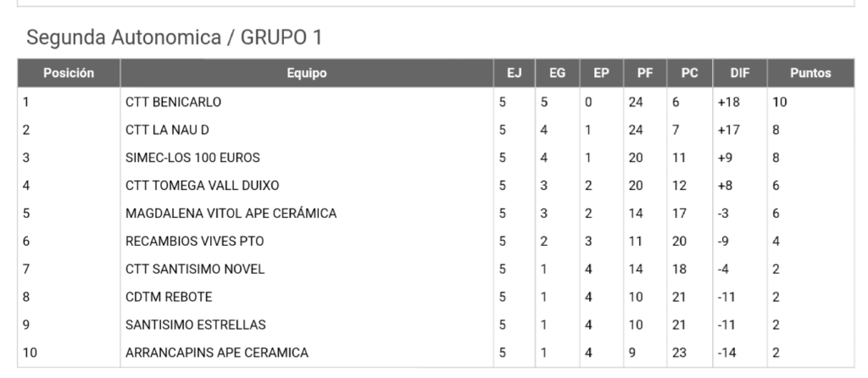Click the EP column header
The image size is (868, 378).
[x=601, y=73]
